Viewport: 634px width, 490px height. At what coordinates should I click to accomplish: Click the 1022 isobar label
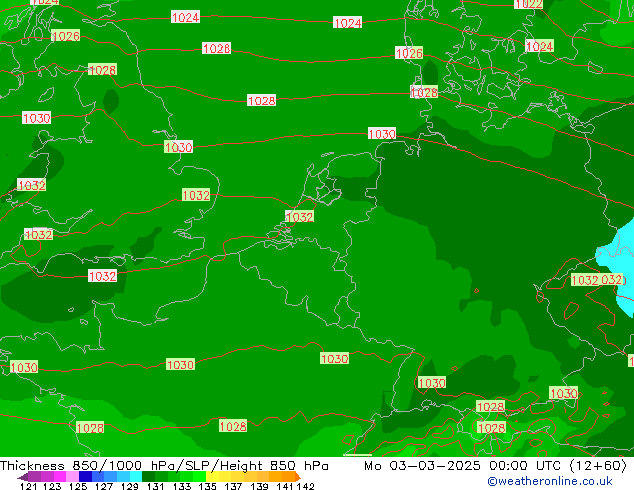pos(528,4)
